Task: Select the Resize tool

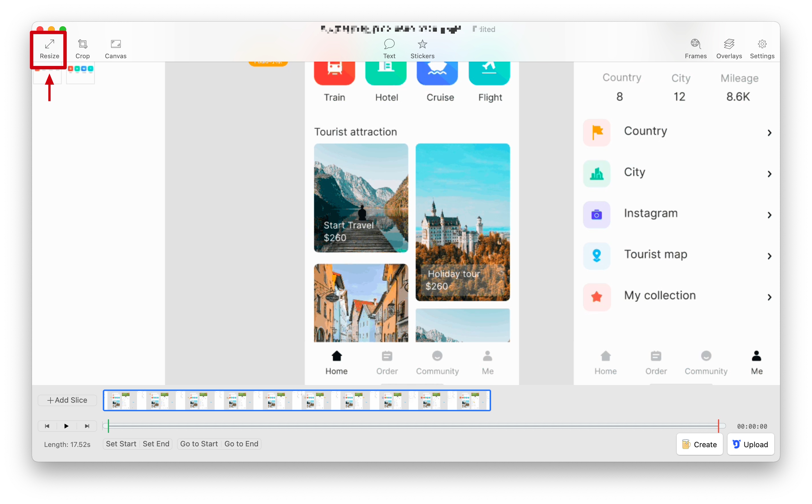Action: pos(49,49)
